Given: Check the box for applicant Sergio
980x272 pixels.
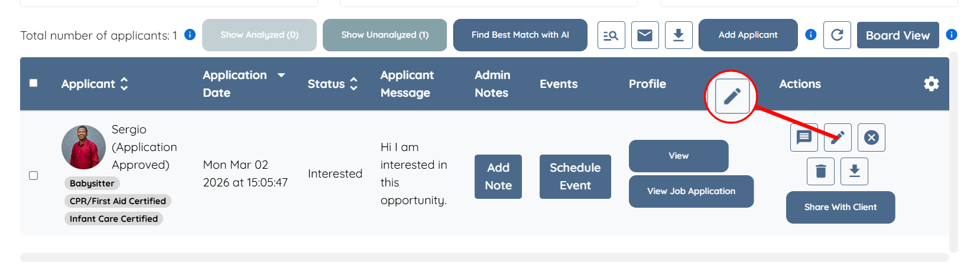Looking at the screenshot, I should (34, 176).
